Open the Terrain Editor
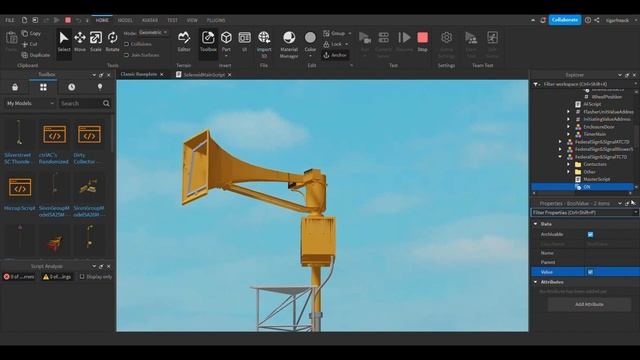 (x=184, y=42)
